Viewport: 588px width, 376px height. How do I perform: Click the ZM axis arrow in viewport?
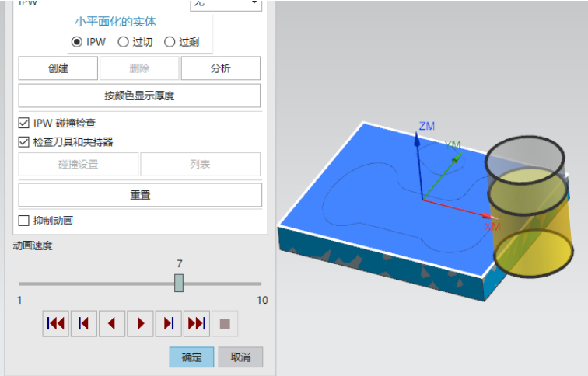[418, 140]
